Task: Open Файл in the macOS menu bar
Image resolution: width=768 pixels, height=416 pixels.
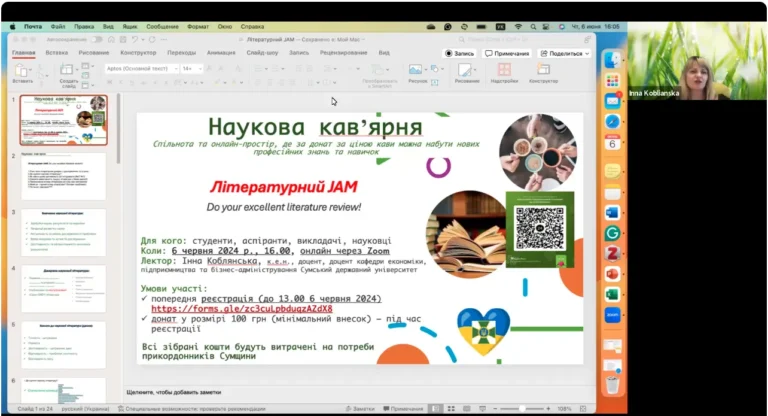Action: (x=58, y=26)
